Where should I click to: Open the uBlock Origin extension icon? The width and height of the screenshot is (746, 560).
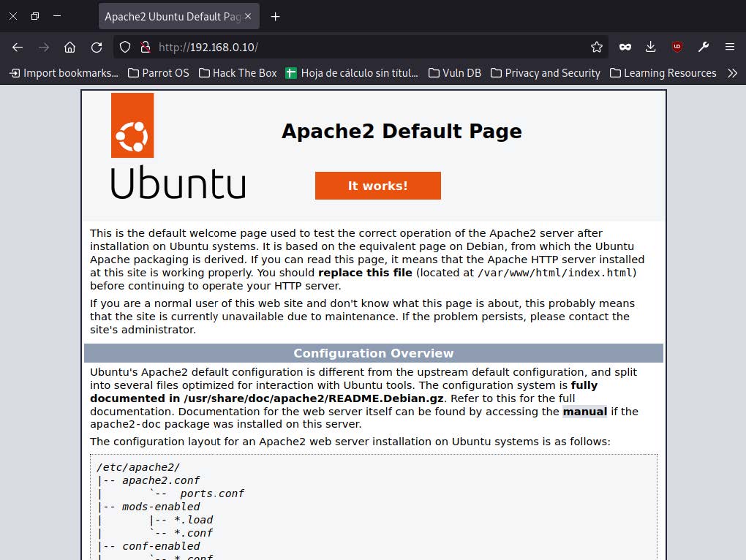[x=677, y=47]
